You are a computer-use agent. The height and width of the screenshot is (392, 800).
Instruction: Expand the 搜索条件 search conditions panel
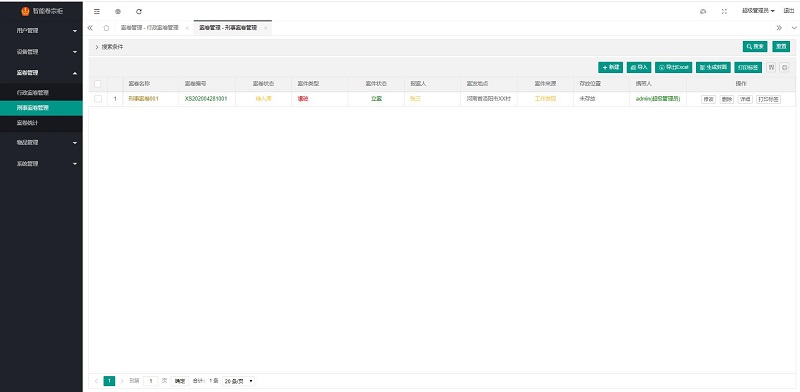click(x=109, y=47)
